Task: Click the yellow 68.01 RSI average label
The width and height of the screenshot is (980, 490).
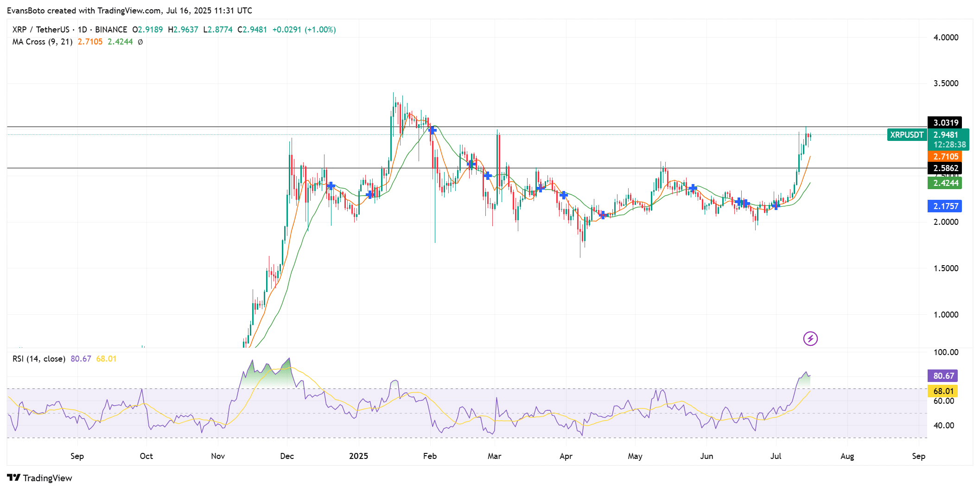Action: pyautogui.click(x=943, y=391)
